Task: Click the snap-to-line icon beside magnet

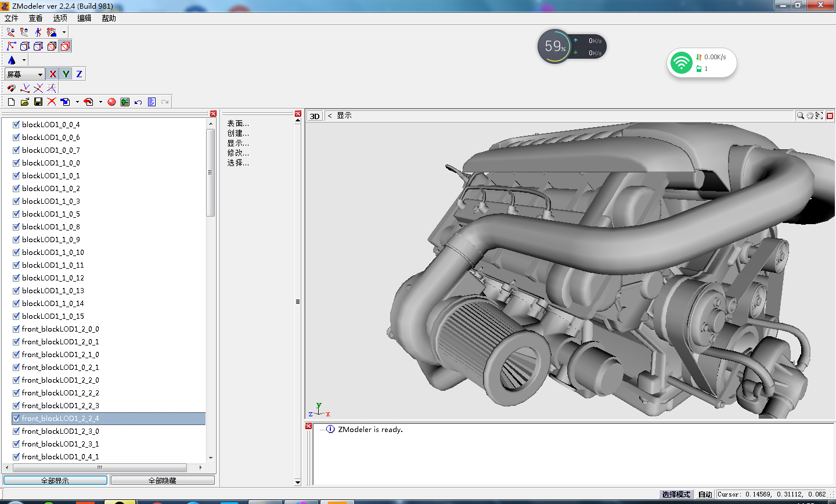Action: pos(25,88)
